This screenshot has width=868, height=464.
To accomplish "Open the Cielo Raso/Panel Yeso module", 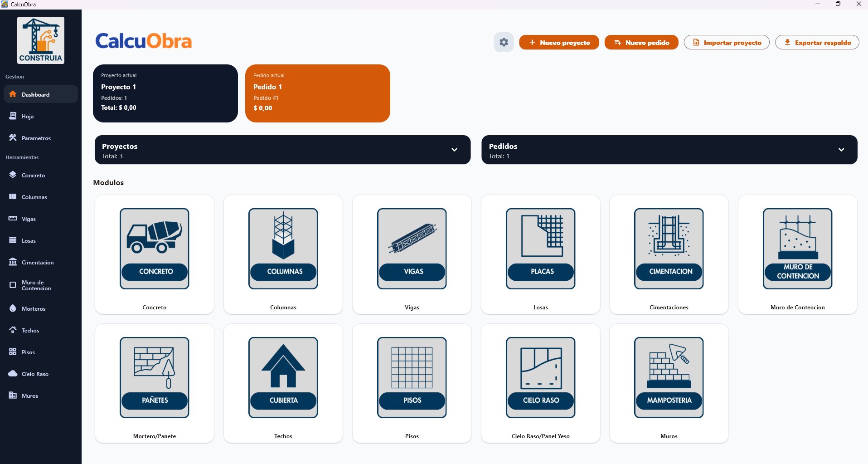I will tap(540, 383).
